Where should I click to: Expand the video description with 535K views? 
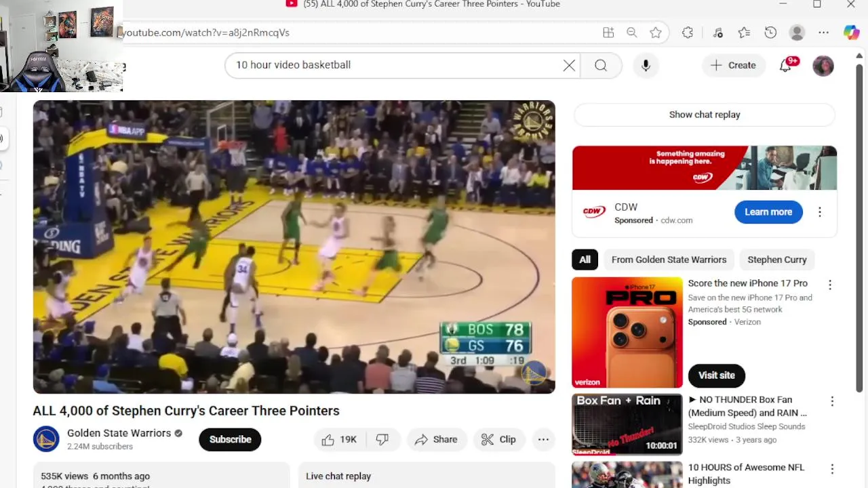[161, 475]
